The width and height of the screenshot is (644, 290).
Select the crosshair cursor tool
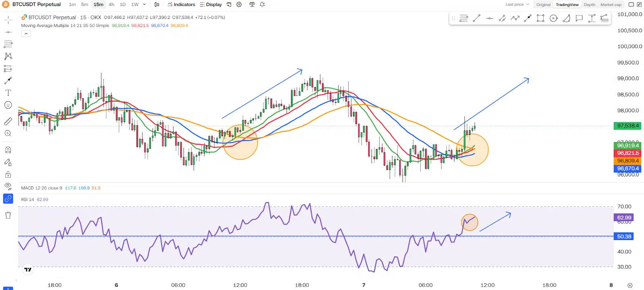[x=8, y=19]
